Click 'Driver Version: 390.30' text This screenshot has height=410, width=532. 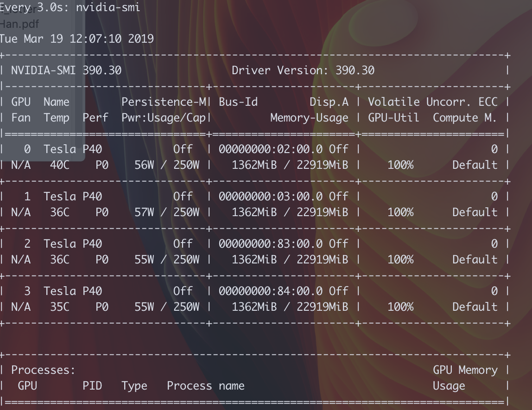point(303,70)
